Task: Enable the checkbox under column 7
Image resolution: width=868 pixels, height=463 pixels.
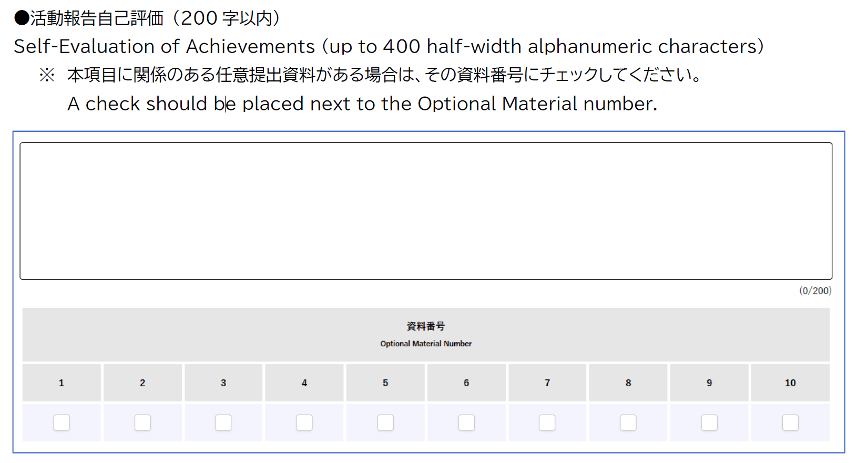Action: [547, 422]
